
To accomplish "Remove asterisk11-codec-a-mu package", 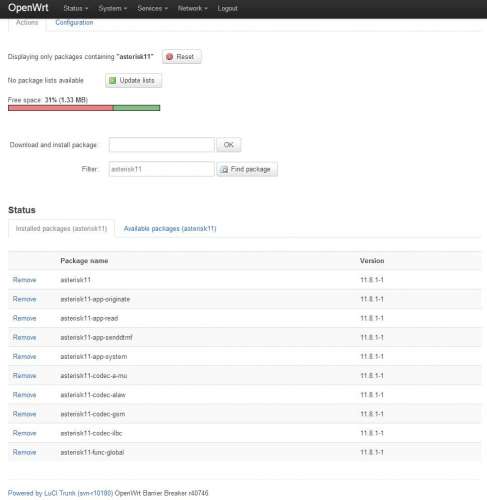I will pos(24,376).
